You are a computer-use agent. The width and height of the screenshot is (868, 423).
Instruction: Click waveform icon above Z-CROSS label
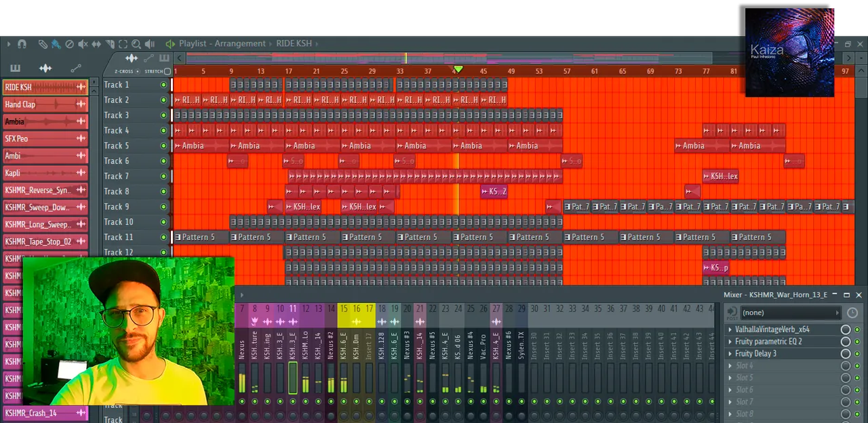pyautogui.click(x=132, y=59)
